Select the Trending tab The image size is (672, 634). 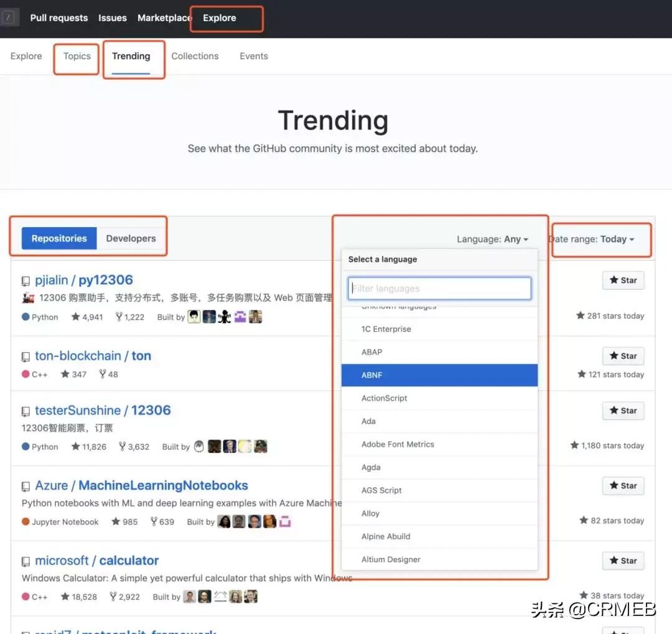click(x=131, y=56)
